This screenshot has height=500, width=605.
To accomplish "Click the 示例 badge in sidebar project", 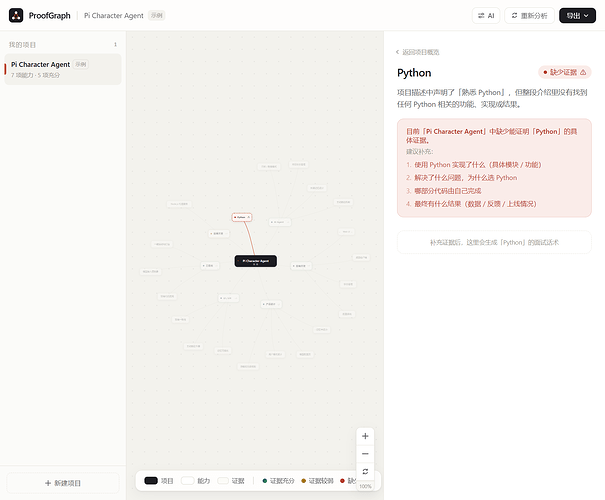I will point(81,64).
